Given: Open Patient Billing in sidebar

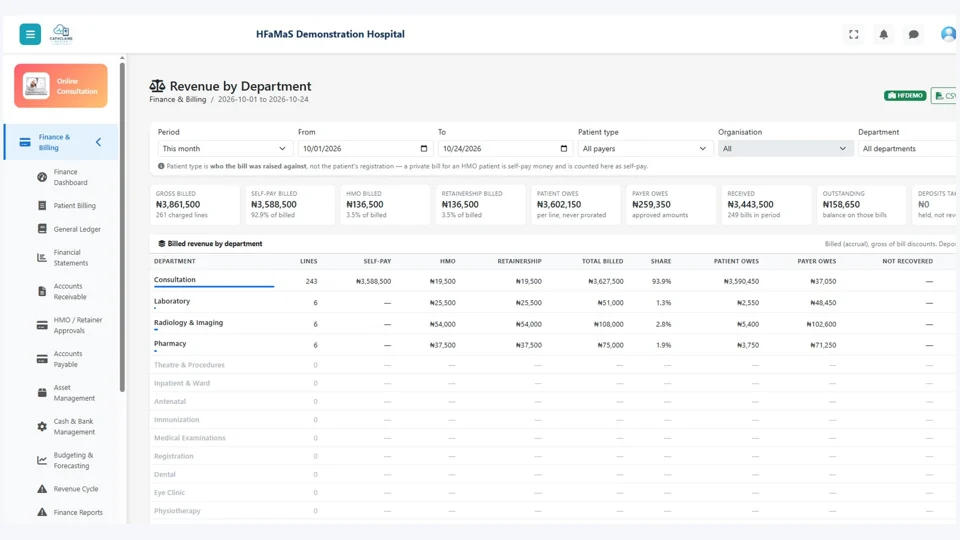Looking at the screenshot, I should pos(74,206).
